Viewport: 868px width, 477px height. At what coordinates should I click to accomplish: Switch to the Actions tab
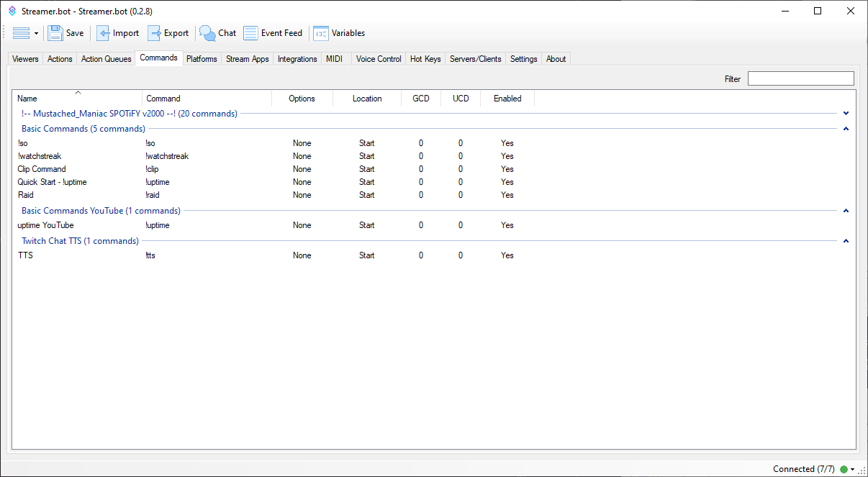60,59
